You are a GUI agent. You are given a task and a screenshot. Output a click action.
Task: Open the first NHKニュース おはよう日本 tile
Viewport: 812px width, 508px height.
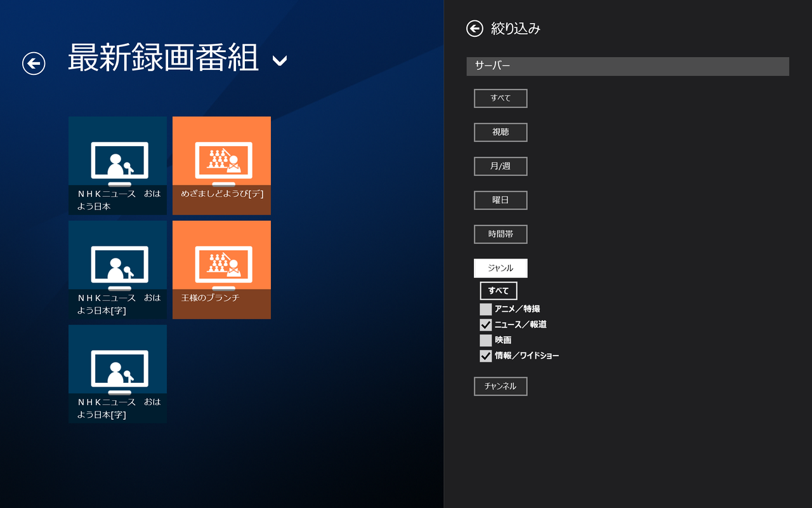pos(117,165)
